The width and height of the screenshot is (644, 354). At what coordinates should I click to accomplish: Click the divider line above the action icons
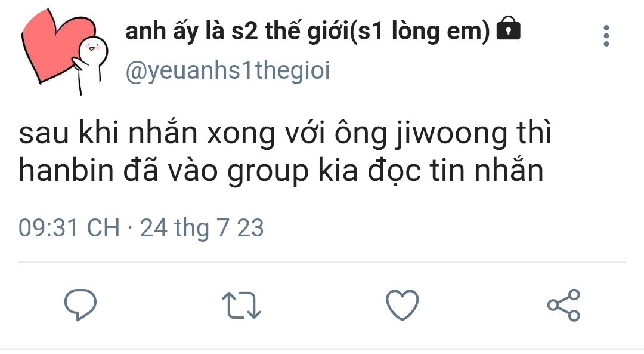(322, 262)
